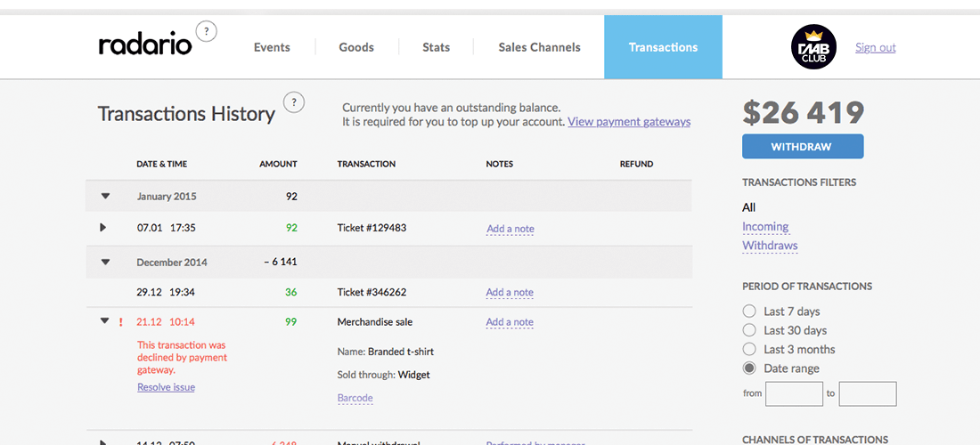Switch to Sales Channels tab
Image resolution: width=980 pixels, height=445 pixels.
pyautogui.click(x=539, y=47)
